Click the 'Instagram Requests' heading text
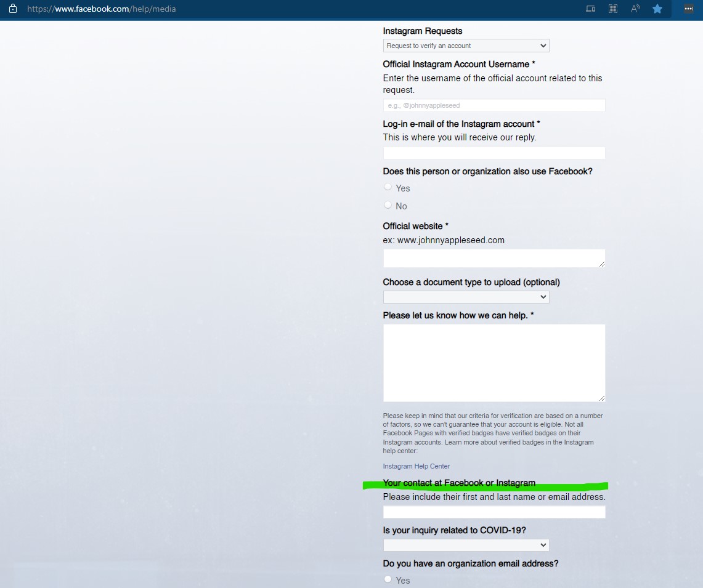The image size is (703, 588). [x=422, y=31]
